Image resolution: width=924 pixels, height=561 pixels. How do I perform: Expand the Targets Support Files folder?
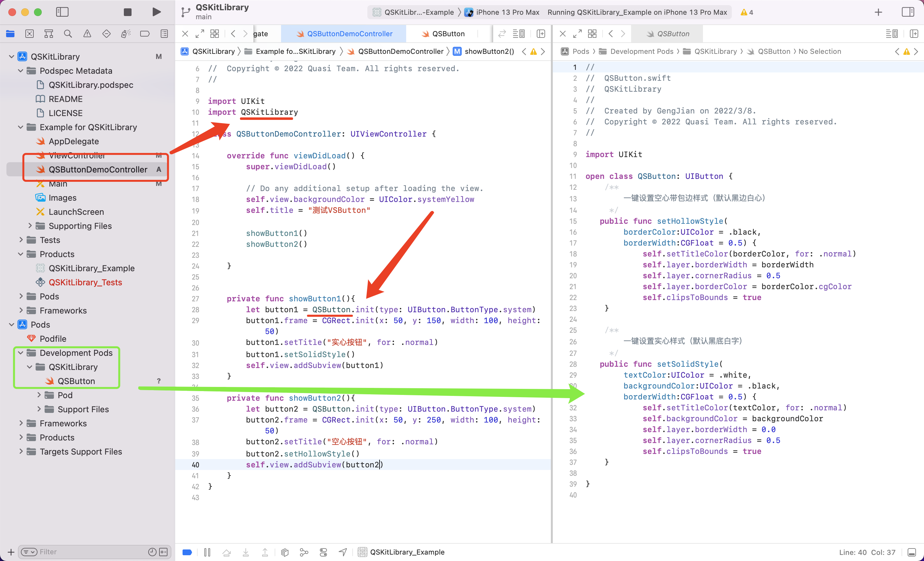21,451
